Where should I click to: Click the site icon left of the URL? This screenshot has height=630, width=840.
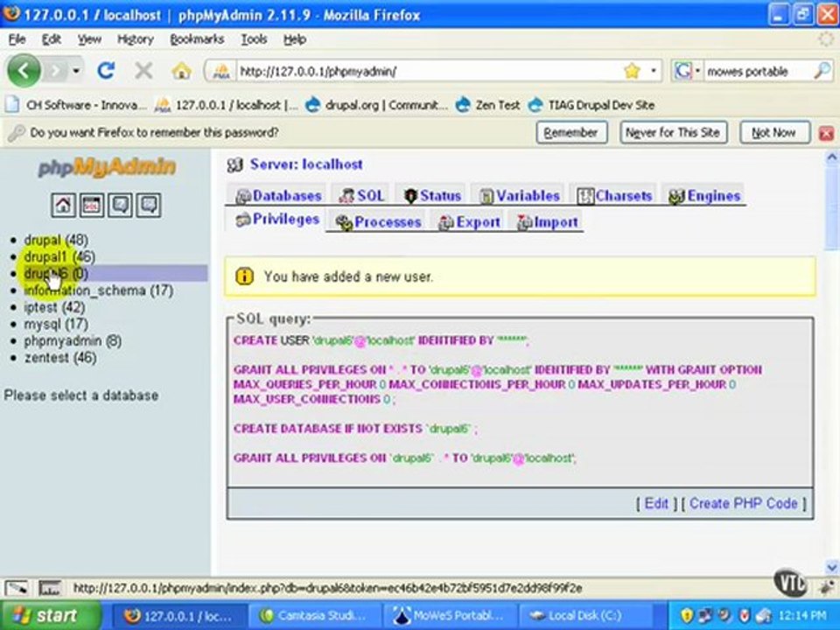click(x=221, y=71)
